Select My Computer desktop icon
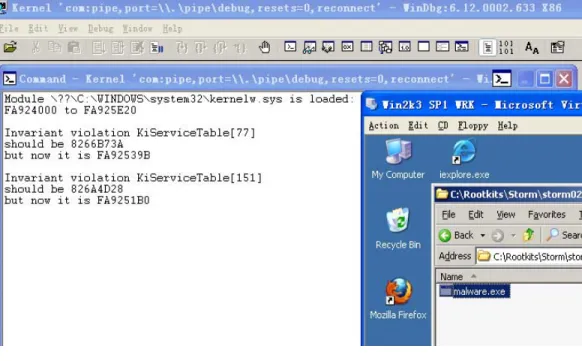 pos(398,159)
